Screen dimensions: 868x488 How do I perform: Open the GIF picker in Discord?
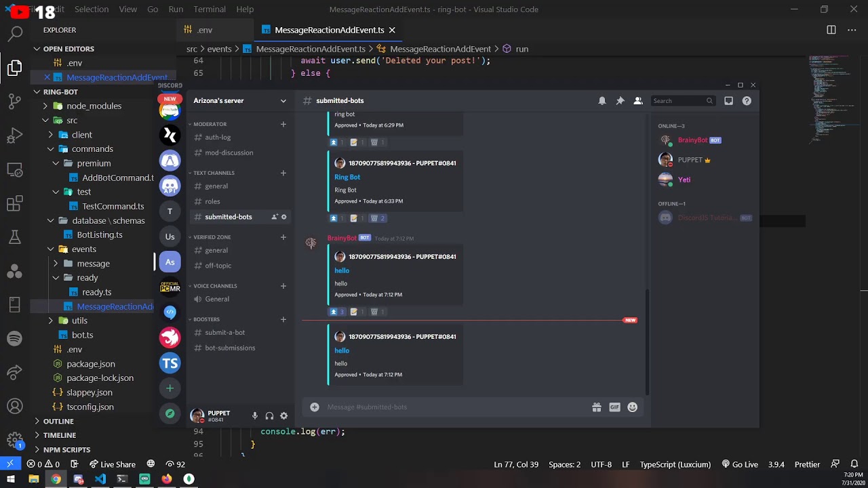(x=614, y=407)
